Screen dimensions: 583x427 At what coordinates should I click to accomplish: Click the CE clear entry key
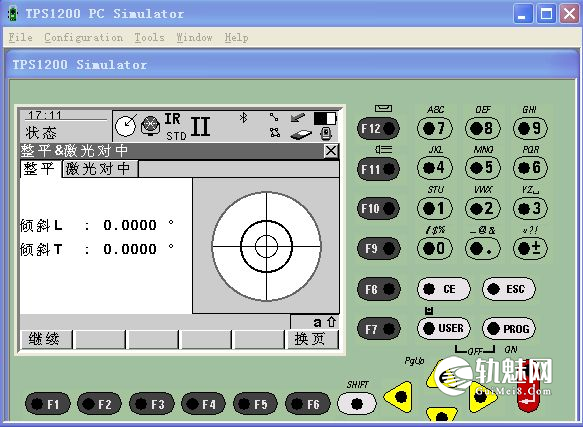pyautogui.click(x=444, y=289)
